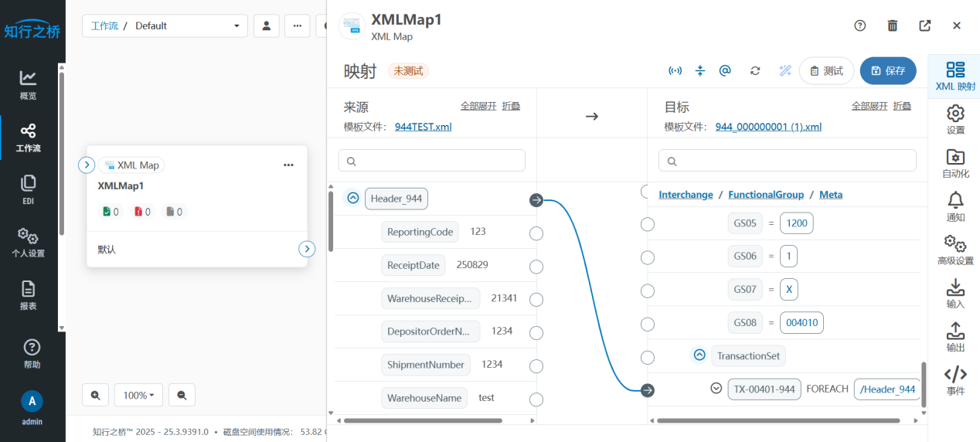980x442 pixels.
Task: Open 事件 events tab in right sidebar
Action: coord(955,380)
